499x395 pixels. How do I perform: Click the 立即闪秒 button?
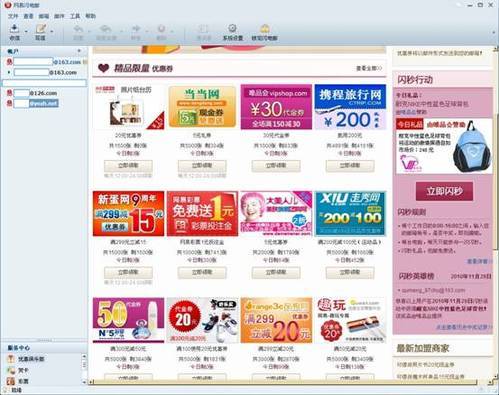tap(444, 191)
